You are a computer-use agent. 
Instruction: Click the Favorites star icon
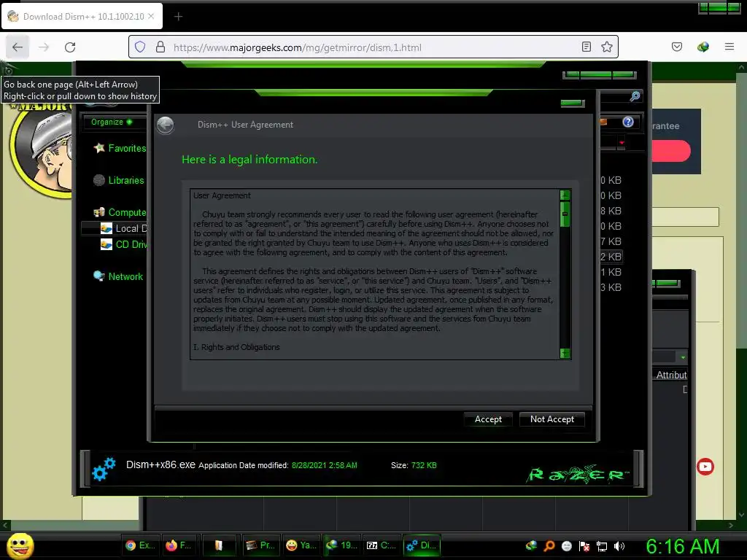[99, 148]
